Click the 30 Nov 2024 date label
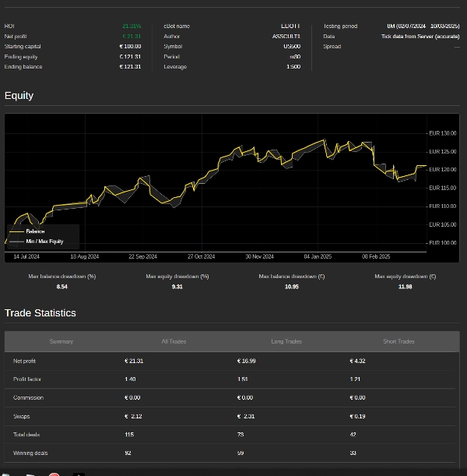Image resolution: width=467 pixels, height=476 pixels. click(x=260, y=256)
